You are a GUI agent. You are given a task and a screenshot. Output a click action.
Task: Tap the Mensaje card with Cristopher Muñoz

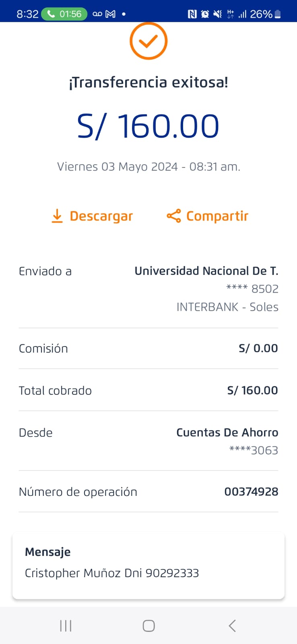(148, 565)
